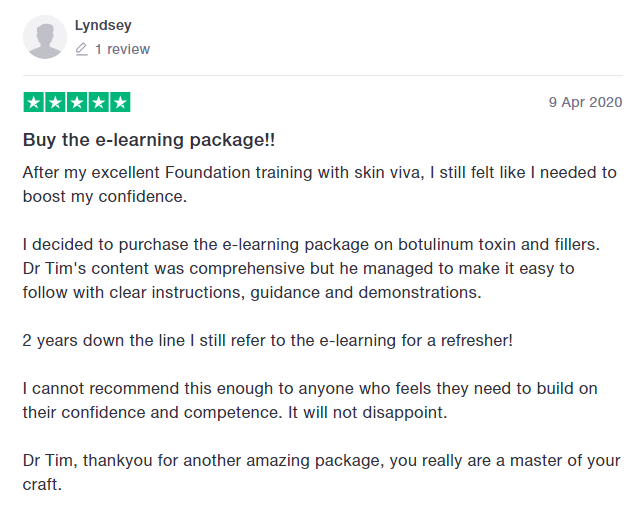Click the word 'craft.' at the end
The image size is (641, 507).
(x=42, y=485)
